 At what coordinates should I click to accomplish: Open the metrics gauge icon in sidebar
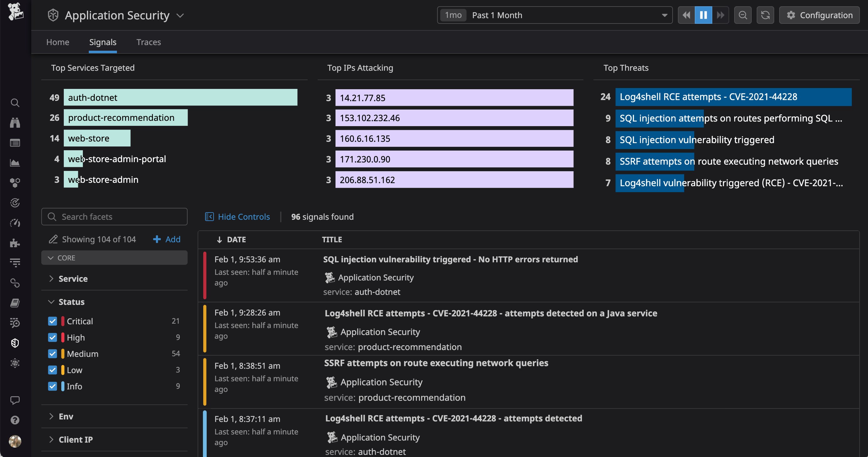coord(15,223)
